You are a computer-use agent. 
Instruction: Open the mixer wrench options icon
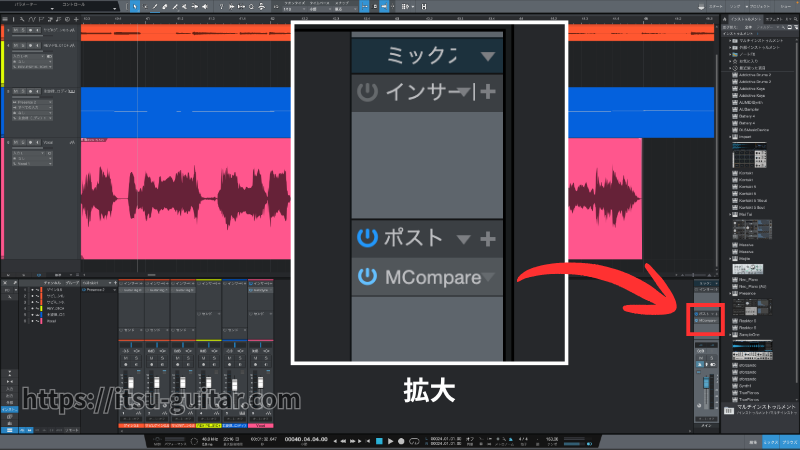pos(15,283)
